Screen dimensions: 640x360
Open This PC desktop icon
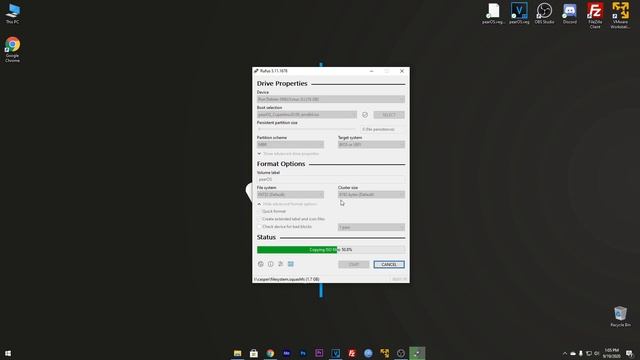pyautogui.click(x=12, y=13)
